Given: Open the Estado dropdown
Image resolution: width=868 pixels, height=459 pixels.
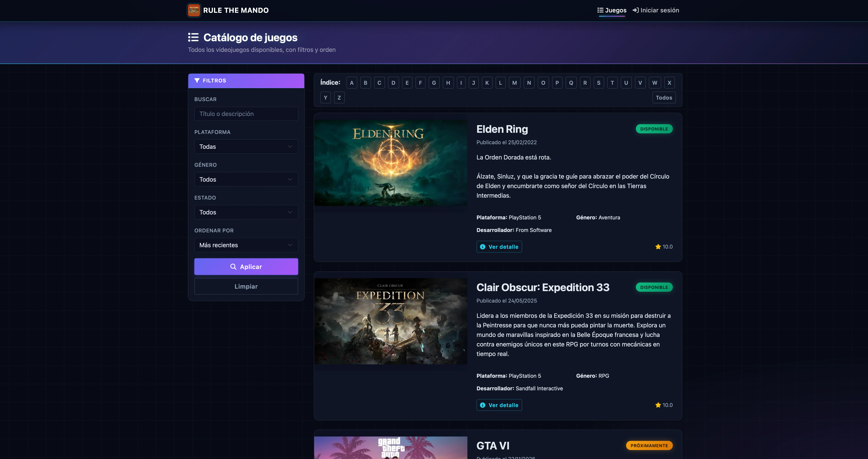Looking at the screenshot, I should coord(246,212).
